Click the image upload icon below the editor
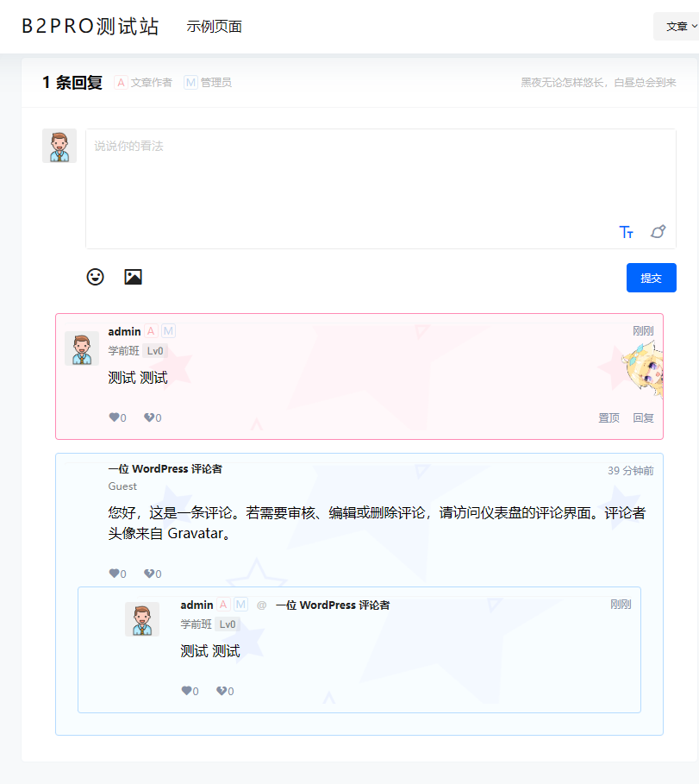The width and height of the screenshot is (699, 784). coord(133,277)
